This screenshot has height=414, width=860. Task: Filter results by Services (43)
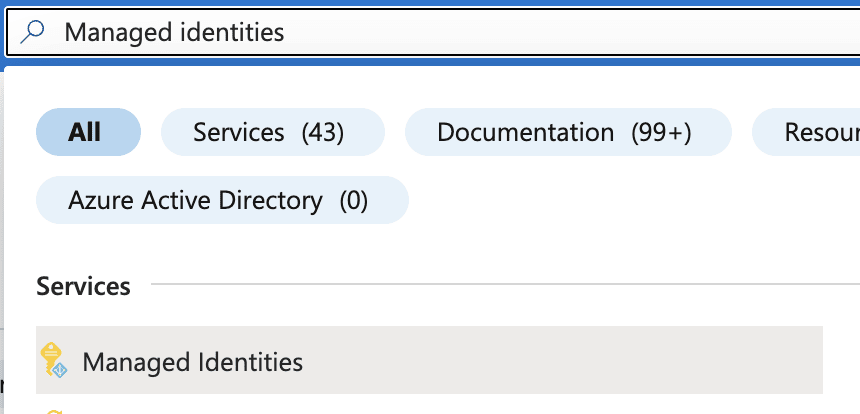coord(273,132)
